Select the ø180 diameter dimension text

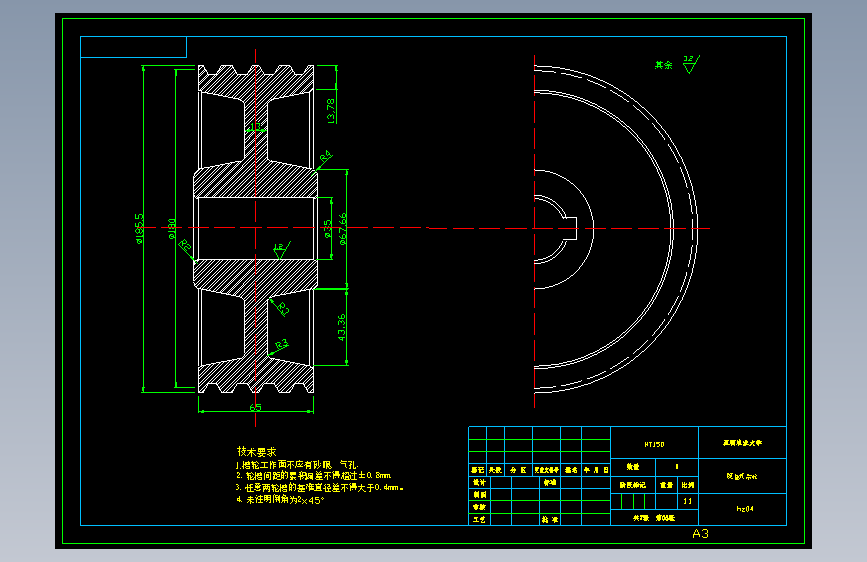point(172,228)
